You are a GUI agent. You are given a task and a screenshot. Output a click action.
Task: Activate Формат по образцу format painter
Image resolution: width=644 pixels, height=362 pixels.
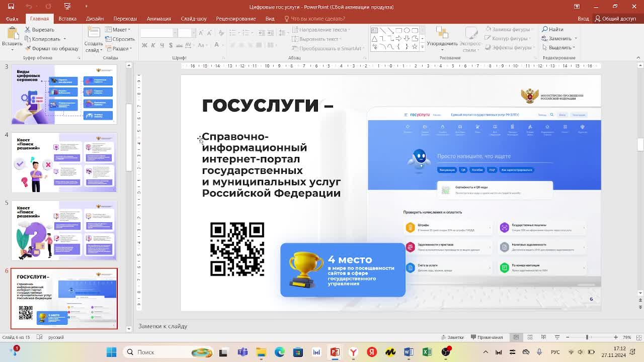click(x=51, y=48)
